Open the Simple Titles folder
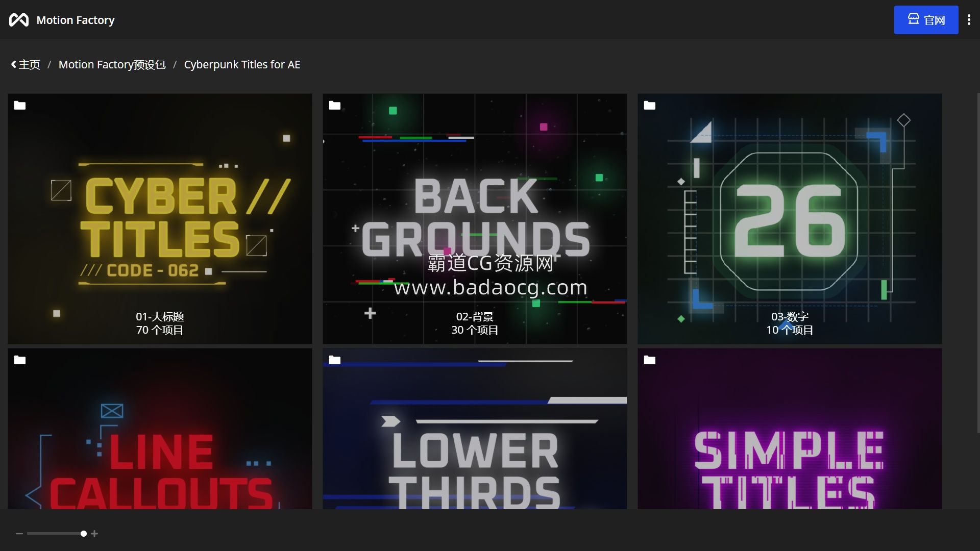 [x=790, y=429]
